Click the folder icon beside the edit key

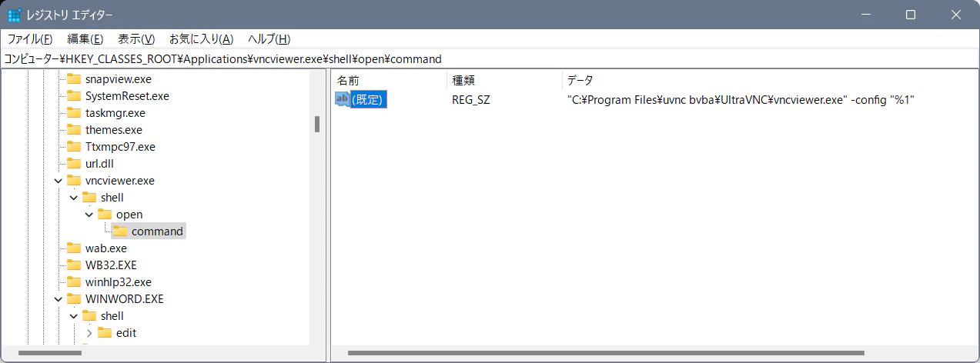pyautogui.click(x=105, y=333)
